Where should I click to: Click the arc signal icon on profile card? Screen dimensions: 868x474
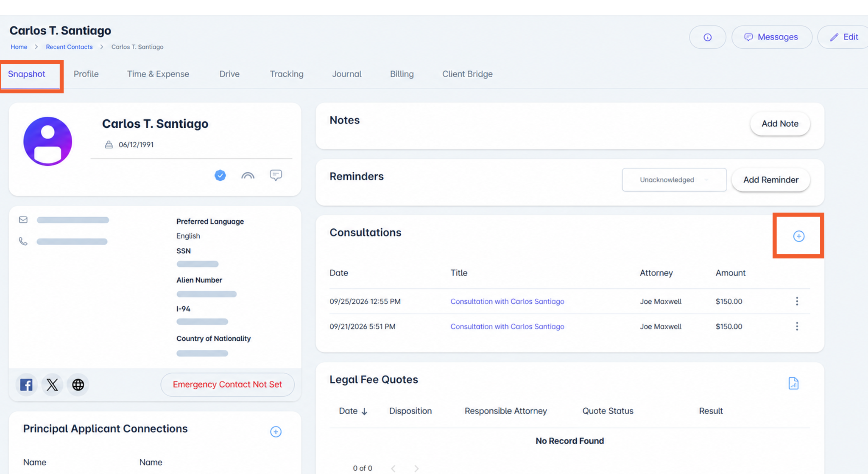(248, 176)
